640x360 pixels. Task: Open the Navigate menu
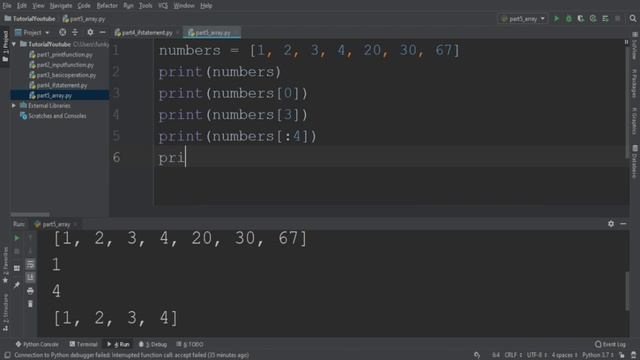60,6
